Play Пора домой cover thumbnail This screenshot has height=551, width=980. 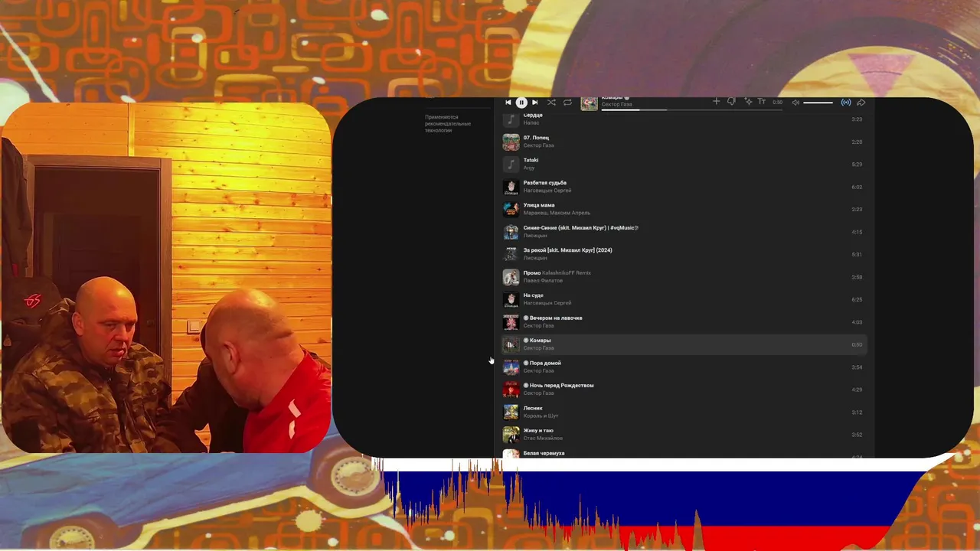click(511, 367)
